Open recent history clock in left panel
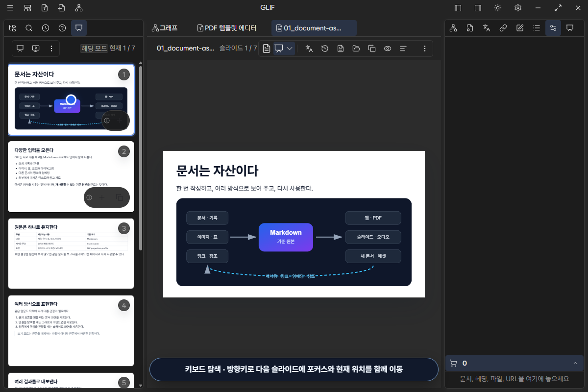588x392 pixels. point(46,28)
